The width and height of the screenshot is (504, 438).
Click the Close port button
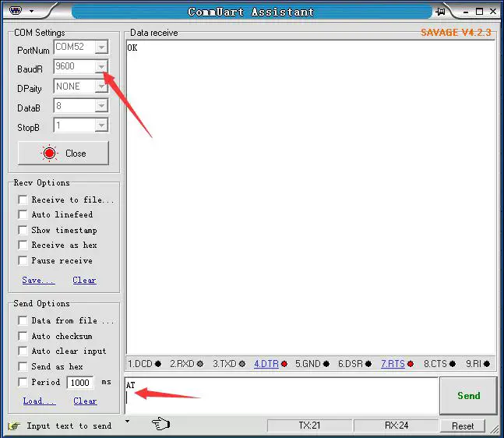click(63, 153)
